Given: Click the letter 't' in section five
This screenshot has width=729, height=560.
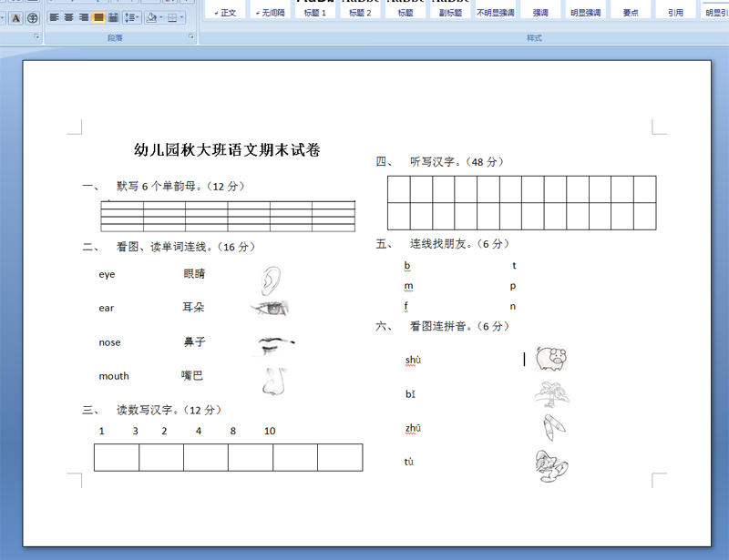Looking at the screenshot, I should (514, 265).
